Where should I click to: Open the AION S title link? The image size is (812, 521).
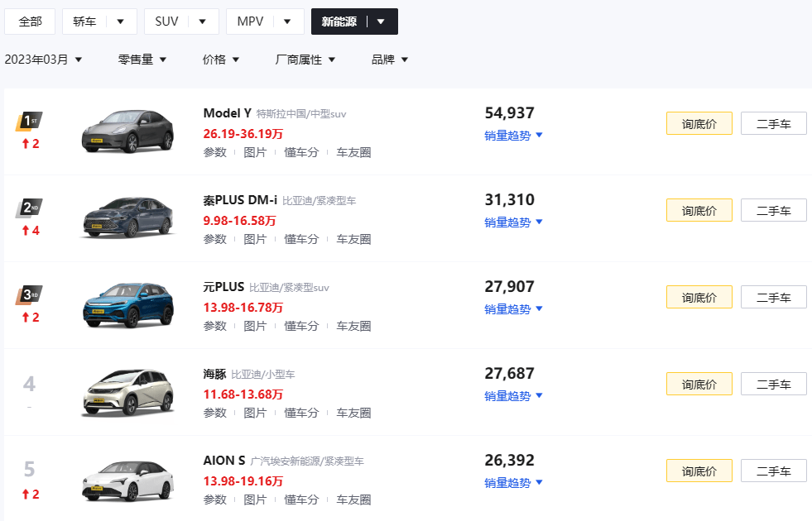(x=224, y=461)
